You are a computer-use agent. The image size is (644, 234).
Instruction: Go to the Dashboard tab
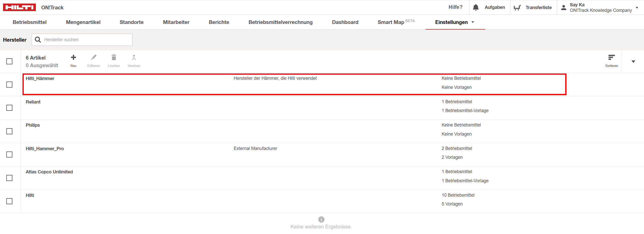point(345,22)
